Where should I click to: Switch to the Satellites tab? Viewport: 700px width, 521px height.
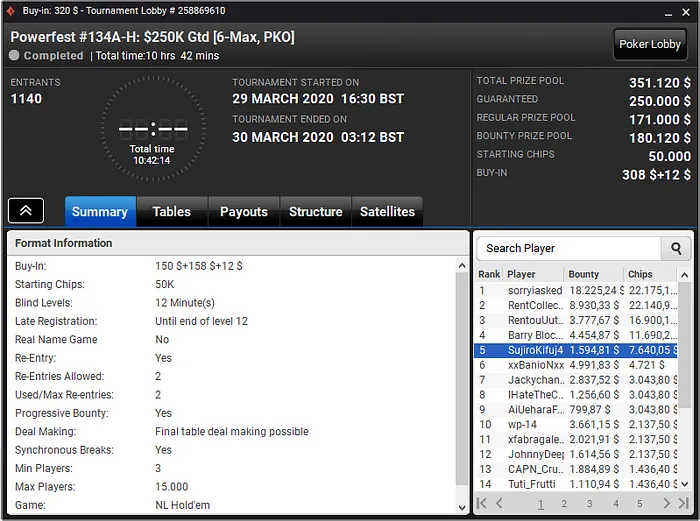388,212
